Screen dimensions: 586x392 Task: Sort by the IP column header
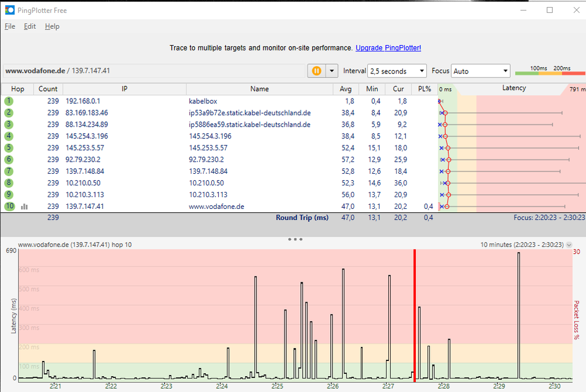point(124,89)
